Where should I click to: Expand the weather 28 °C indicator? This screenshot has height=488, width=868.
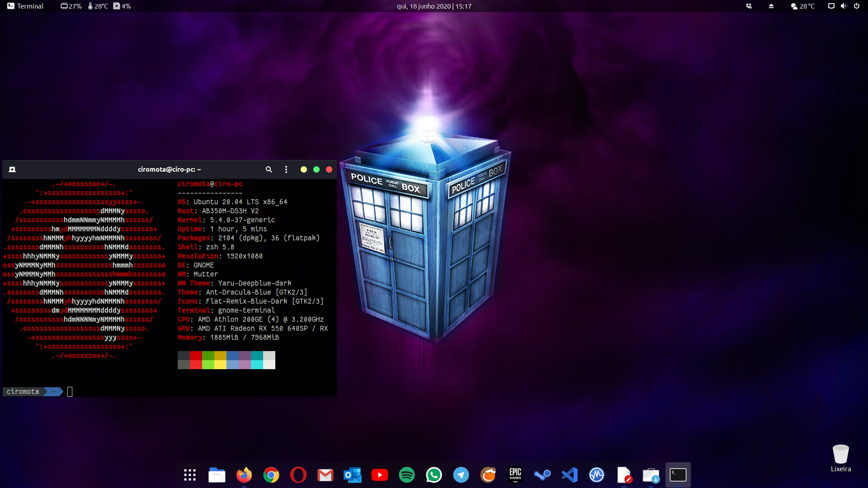[803, 6]
